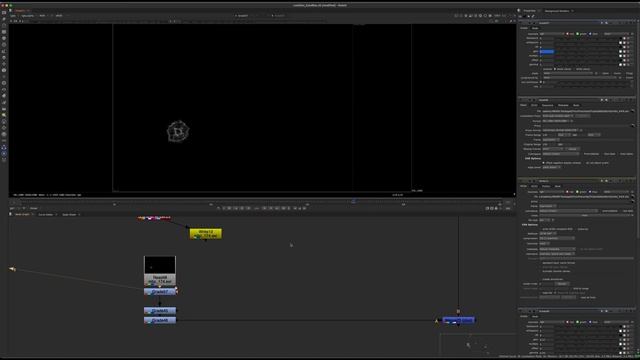Toggle Raw Data checkbox in Read48 panel

click(x=602, y=154)
